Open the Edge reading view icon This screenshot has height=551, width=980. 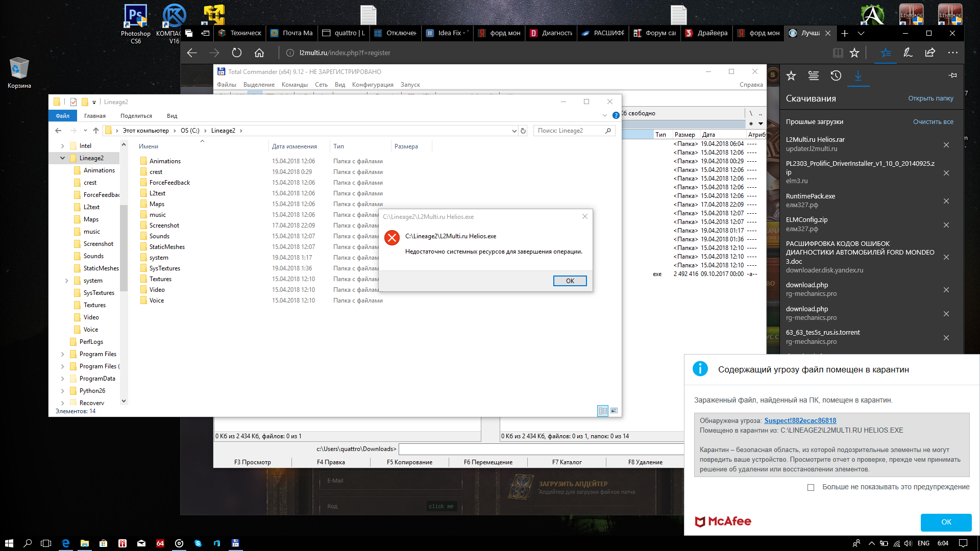(x=838, y=53)
